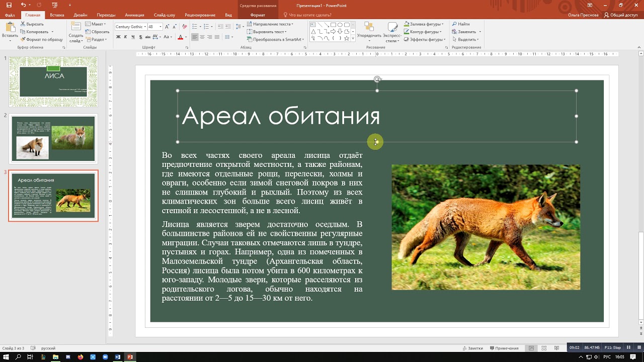Activate Format Painter (Формат по образцу)
The image size is (644, 362).
41,39
